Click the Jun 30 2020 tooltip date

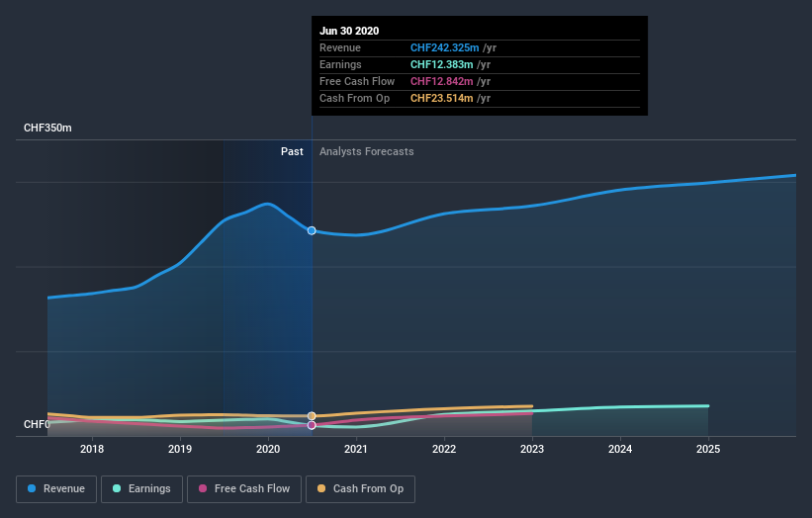click(x=349, y=31)
